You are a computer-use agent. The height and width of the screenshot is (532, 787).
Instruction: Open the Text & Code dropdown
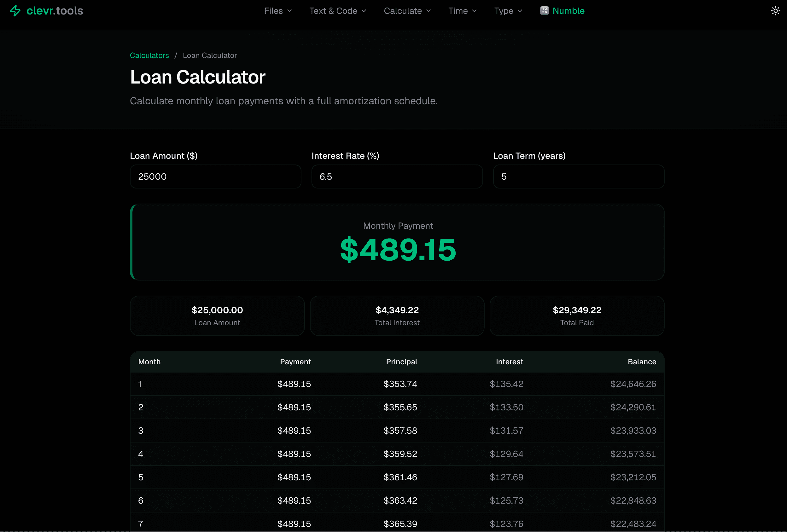tap(337, 10)
